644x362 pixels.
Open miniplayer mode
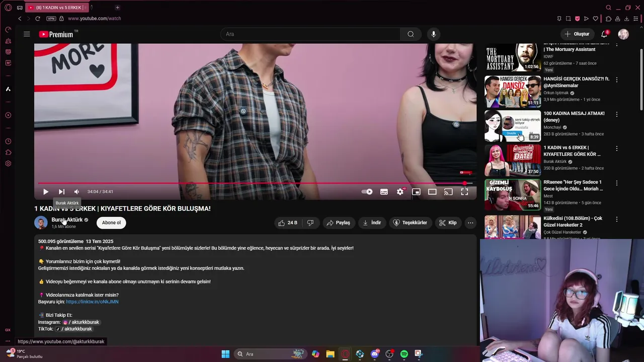pos(416,192)
